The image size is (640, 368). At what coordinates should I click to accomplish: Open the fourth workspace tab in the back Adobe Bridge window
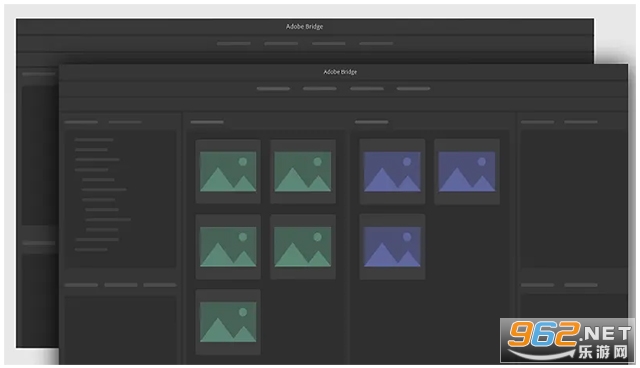(376, 43)
